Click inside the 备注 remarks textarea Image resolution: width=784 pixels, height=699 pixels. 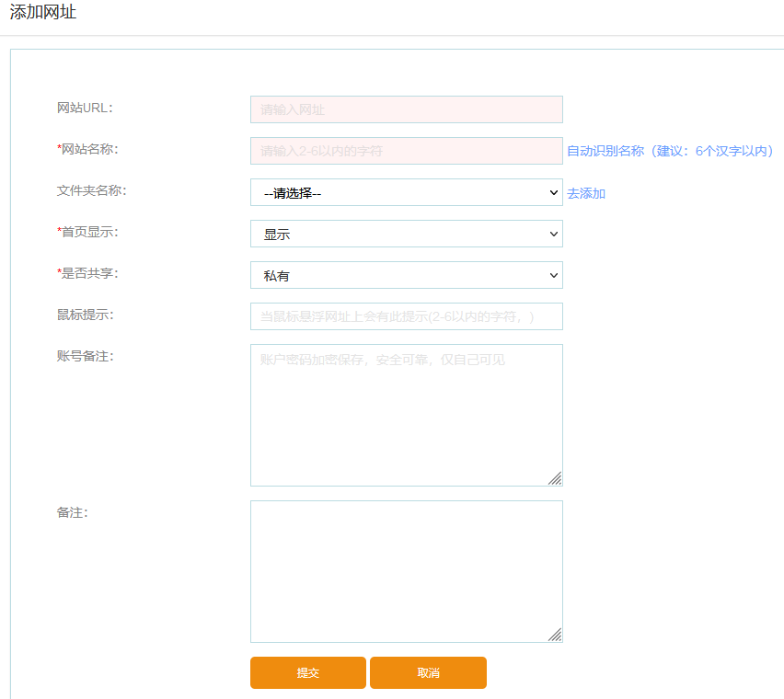point(406,570)
